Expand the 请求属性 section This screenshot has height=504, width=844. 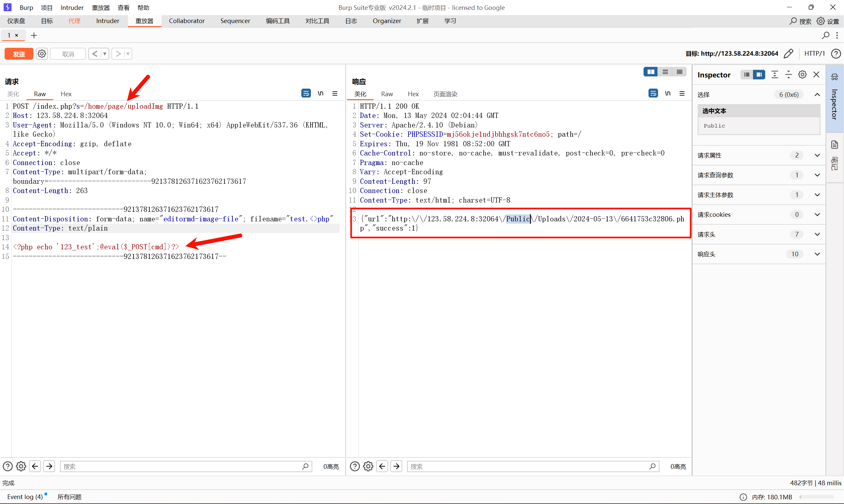[x=818, y=155]
